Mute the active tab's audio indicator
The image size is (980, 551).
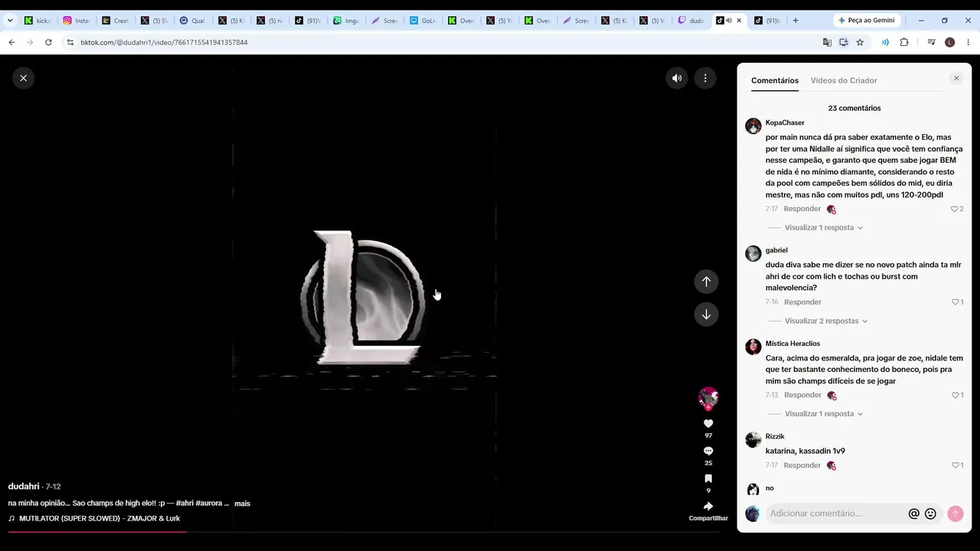pos(729,21)
